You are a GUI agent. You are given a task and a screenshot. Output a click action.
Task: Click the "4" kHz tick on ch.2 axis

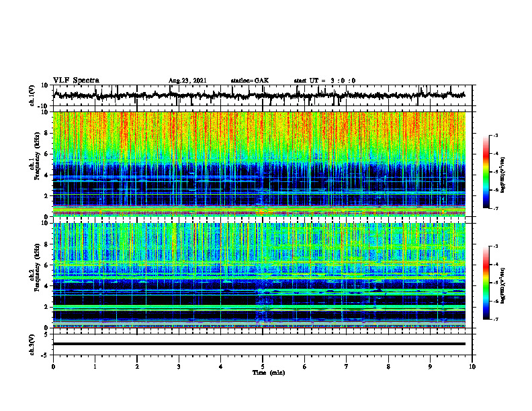[x=47, y=286]
